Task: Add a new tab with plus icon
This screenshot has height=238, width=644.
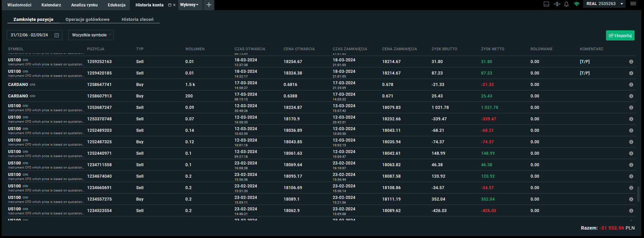Action: tap(209, 5)
